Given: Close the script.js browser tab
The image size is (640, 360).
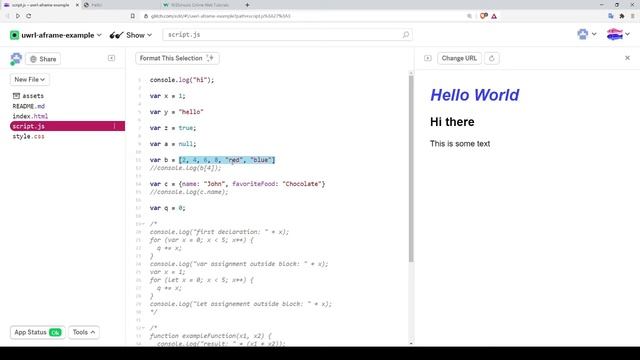Looking at the screenshot, I should click(x=77, y=5).
